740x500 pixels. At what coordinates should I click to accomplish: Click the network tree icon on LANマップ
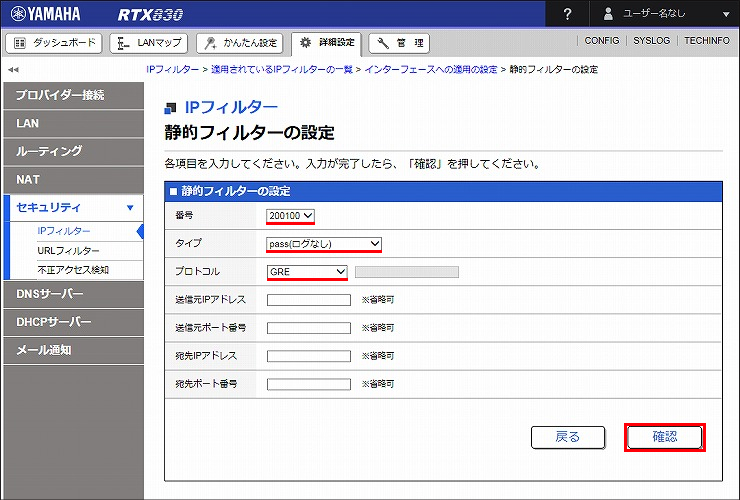pos(124,43)
